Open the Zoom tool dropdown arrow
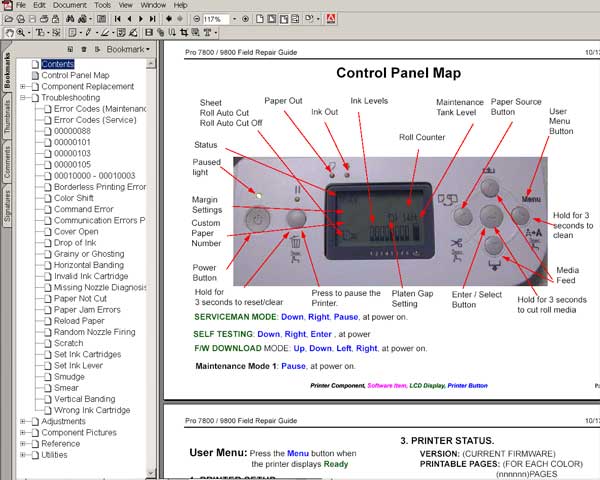 tap(29, 33)
